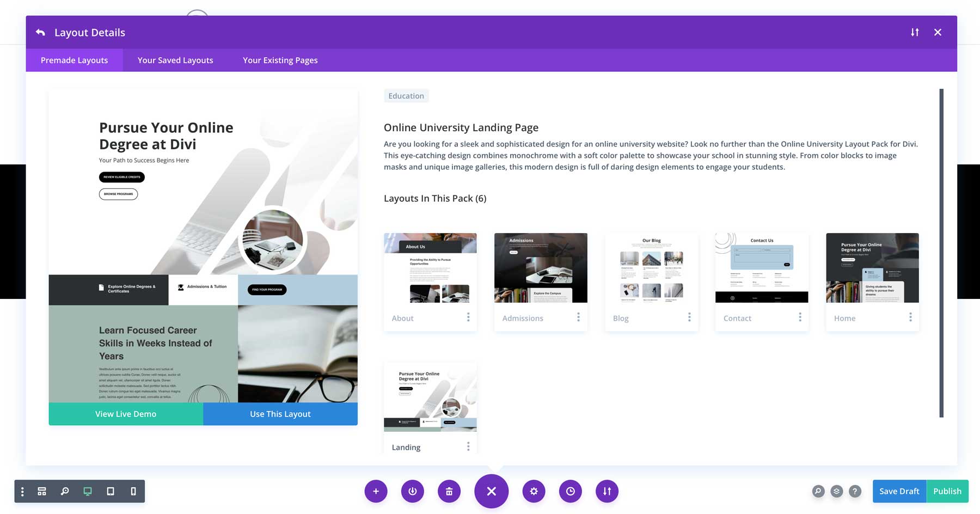980x514 pixels.
Task: Click Use This Layout
Action: coord(280,414)
